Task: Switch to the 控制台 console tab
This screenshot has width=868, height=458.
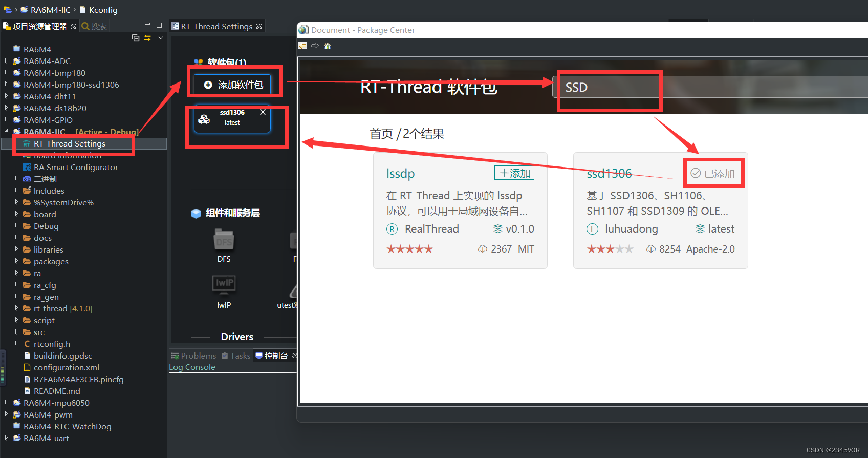Action: 276,356
